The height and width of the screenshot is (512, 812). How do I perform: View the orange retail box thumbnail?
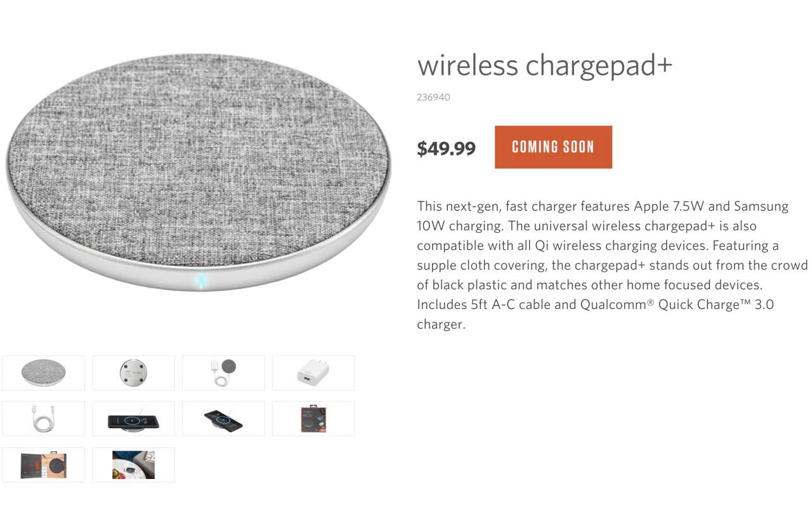point(313,419)
